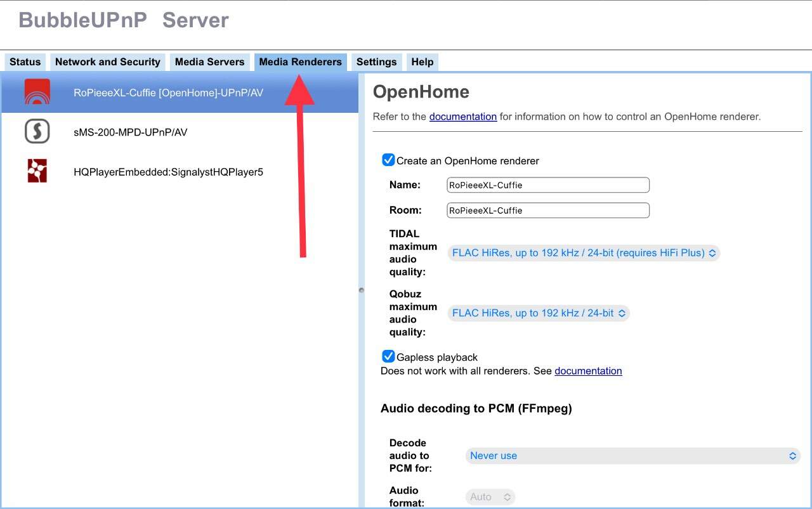
Task: Follow the Gapless playback documentation link
Action: (588, 371)
